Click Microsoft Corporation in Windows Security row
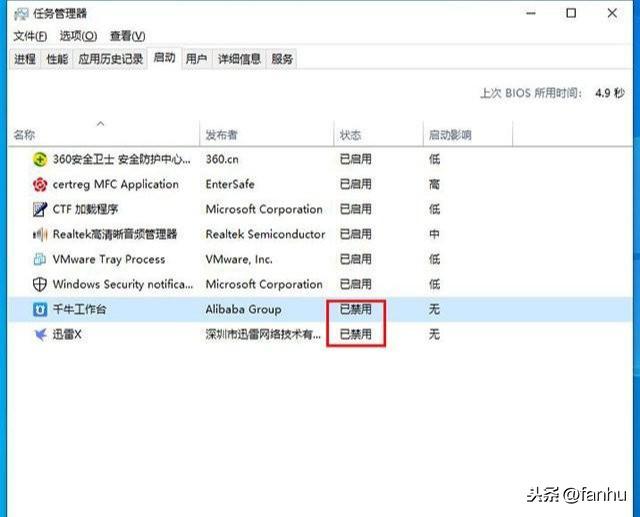640x517 pixels. [x=264, y=284]
